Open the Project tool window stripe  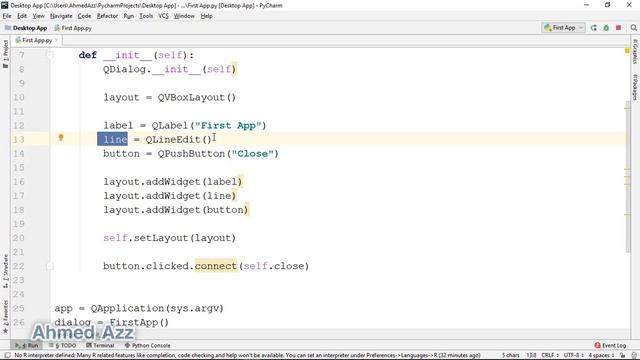[x=5, y=54]
